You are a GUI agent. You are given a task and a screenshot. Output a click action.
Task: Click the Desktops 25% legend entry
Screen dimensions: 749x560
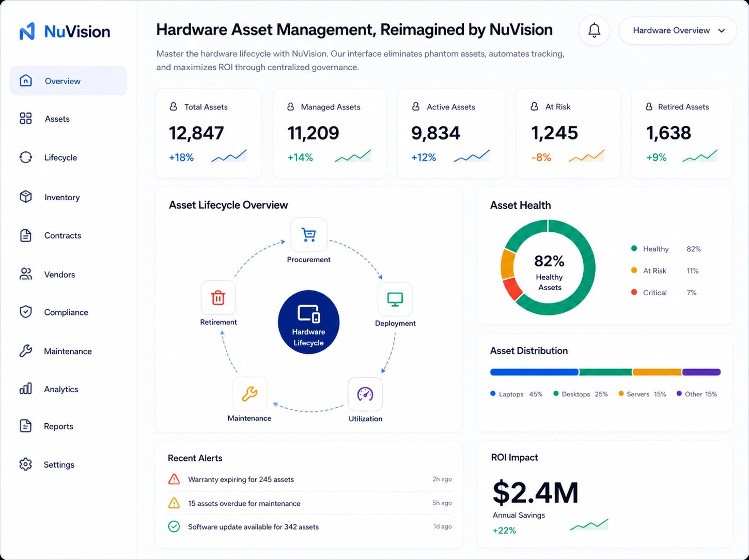tap(581, 394)
